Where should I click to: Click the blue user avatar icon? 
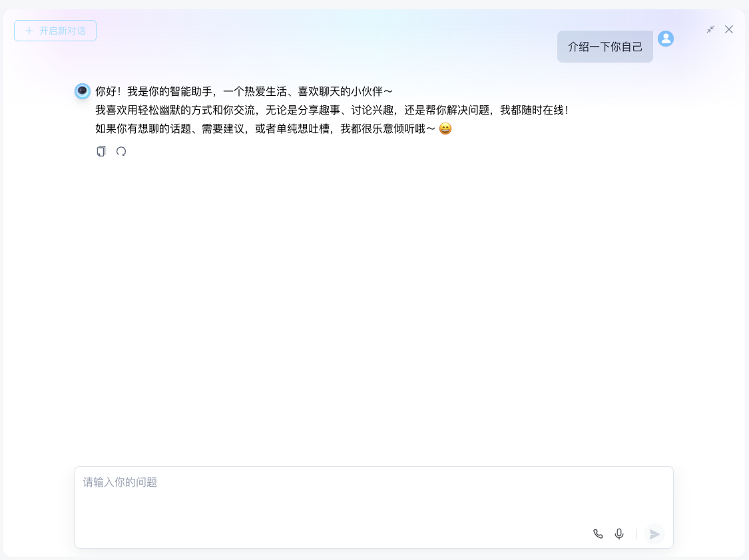666,39
